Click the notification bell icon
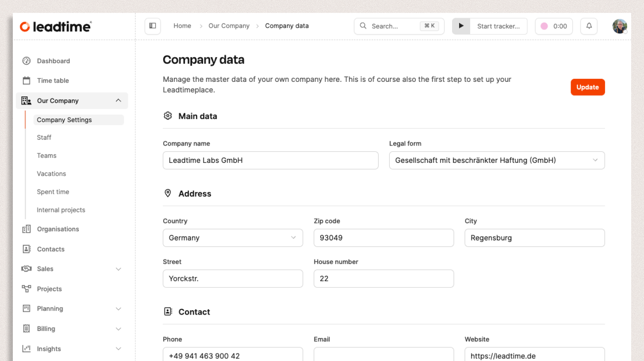The image size is (644, 361). click(x=589, y=26)
